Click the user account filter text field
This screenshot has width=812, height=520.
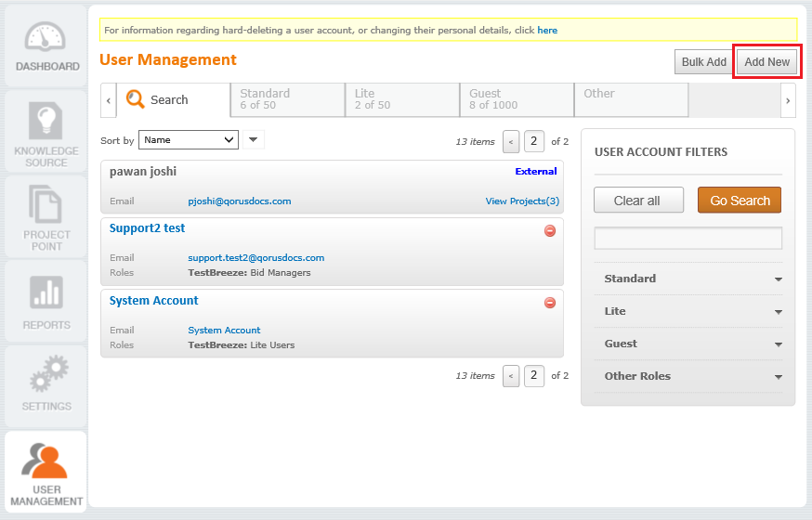point(688,239)
